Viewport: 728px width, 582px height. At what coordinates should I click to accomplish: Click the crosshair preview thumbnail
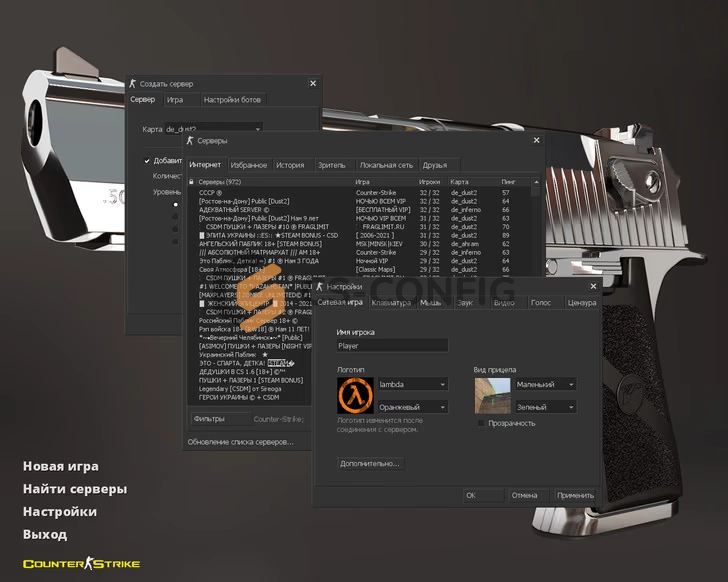pyautogui.click(x=493, y=395)
